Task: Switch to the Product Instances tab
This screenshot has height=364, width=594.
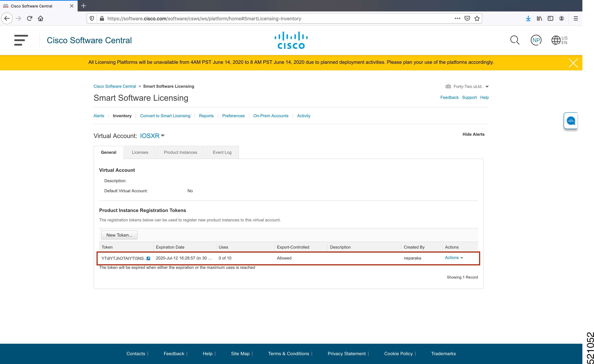Action: (x=180, y=152)
